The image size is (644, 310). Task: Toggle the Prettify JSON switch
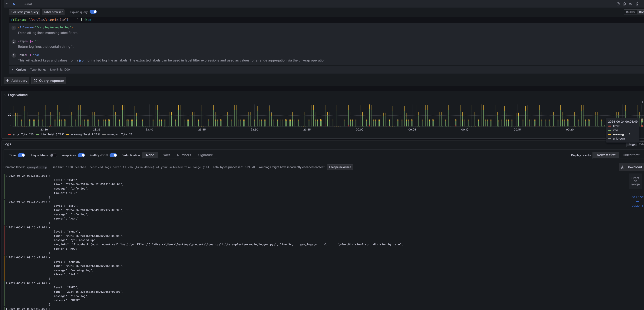point(113,155)
